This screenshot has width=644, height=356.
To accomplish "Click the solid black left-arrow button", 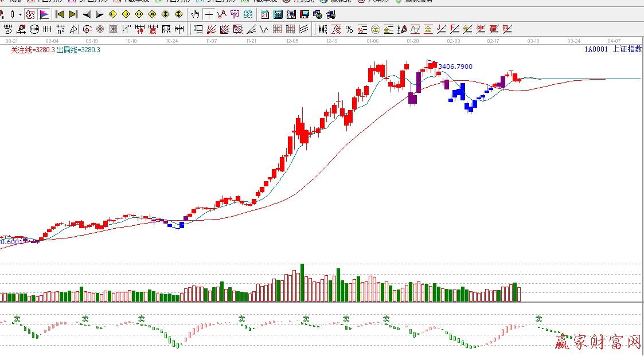I will pos(87,14).
